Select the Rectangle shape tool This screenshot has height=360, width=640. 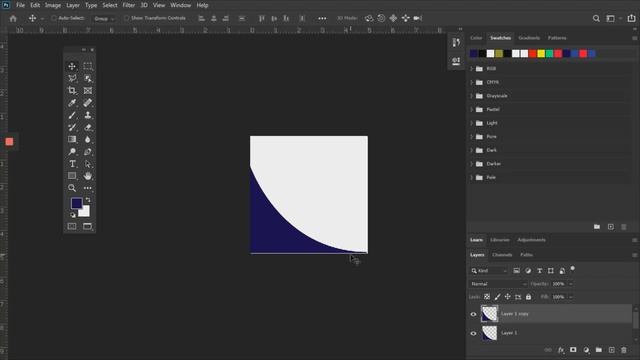[72, 176]
